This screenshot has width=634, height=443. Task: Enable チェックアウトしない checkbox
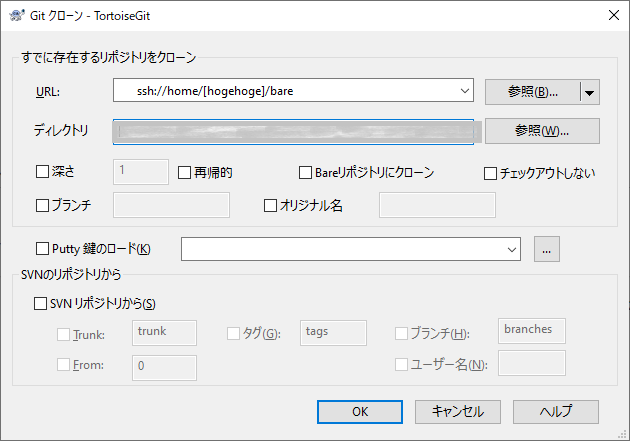click(x=490, y=173)
